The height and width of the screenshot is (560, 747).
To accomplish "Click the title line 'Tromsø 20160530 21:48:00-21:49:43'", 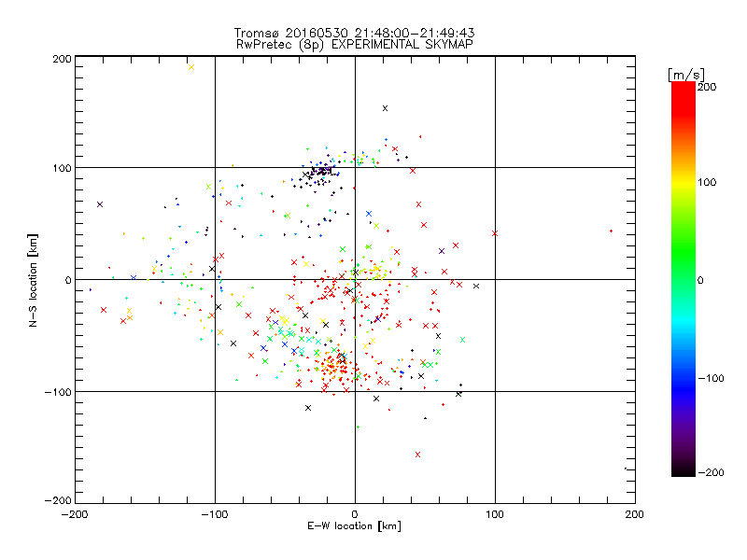I will [354, 33].
